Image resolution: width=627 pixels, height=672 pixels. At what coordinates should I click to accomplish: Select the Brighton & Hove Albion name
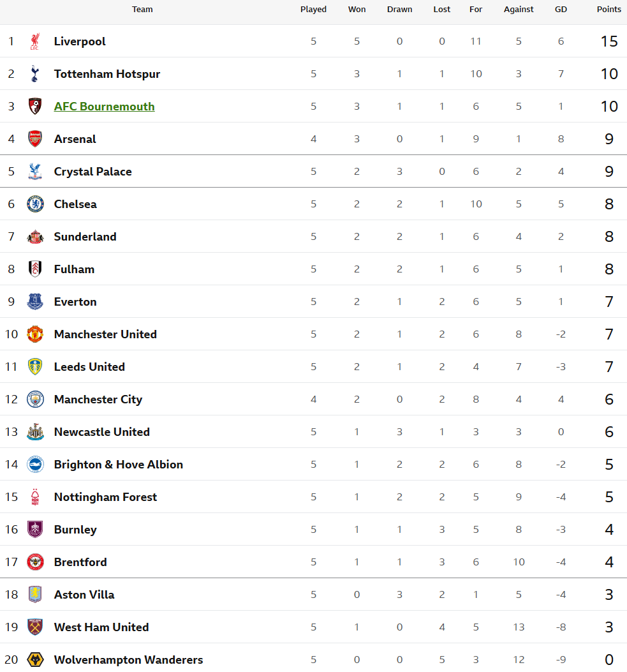pyautogui.click(x=118, y=465)
